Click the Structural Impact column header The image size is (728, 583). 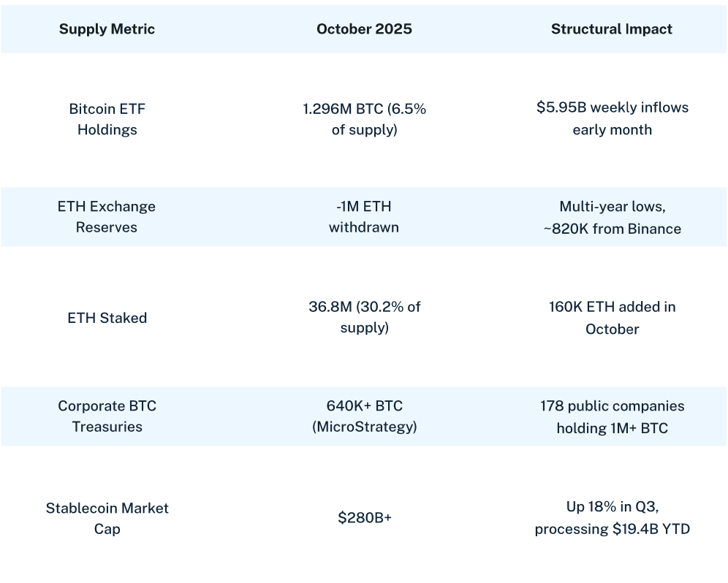pos(612,29)
